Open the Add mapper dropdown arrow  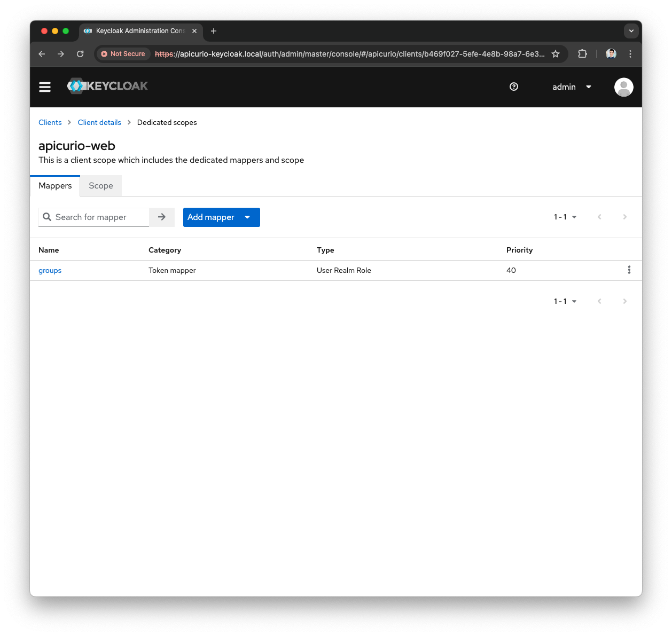pos(247,217)
